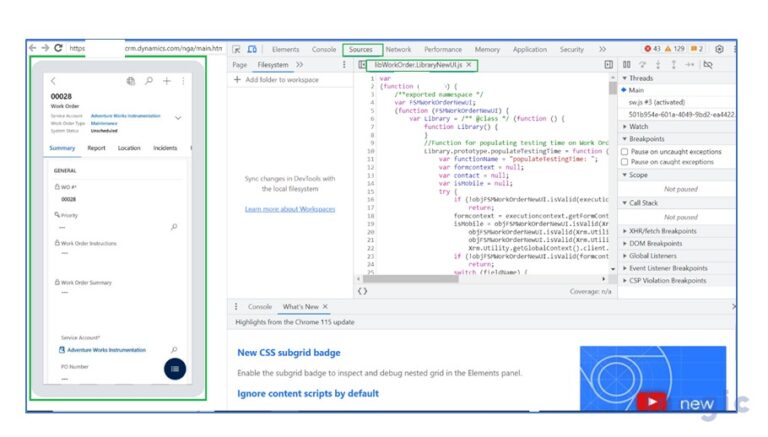Switch to the Network panel tab

[398, 49]
